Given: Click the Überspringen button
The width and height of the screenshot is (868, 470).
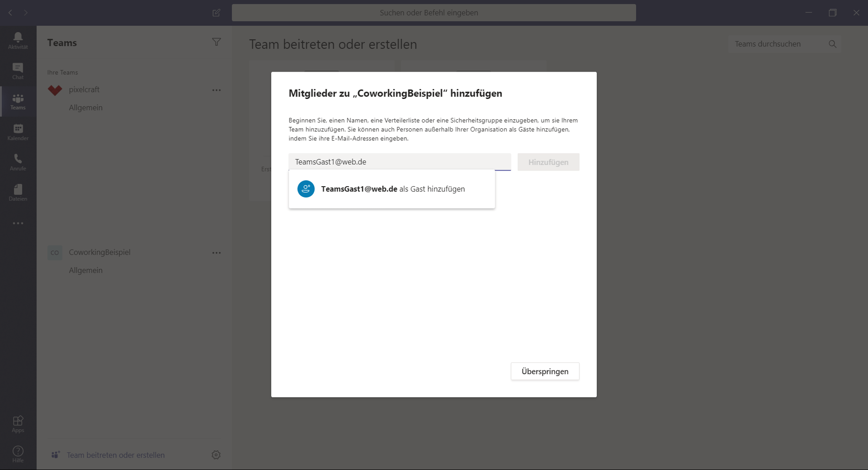Looking at the screenshot, I should [545, 371].
